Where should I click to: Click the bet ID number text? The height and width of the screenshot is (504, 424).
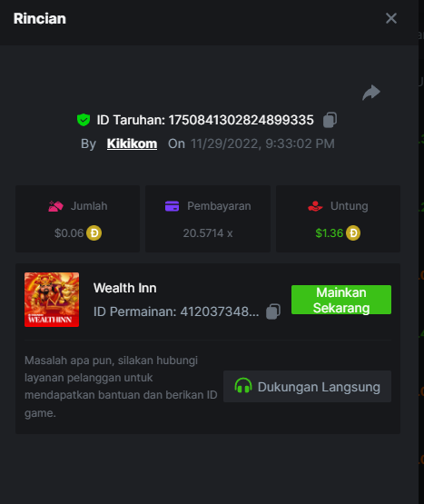click(242, 120)
